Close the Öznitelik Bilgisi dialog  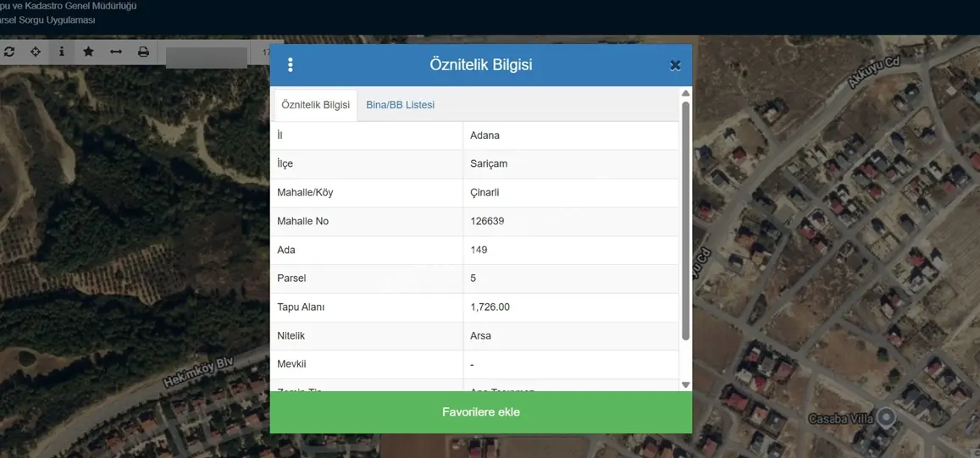coord(675,65)
